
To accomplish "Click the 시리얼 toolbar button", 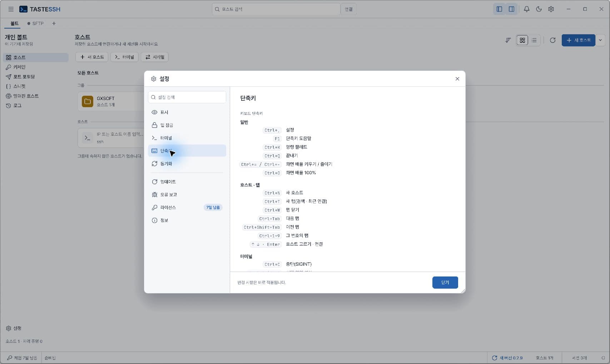I will coord(155,57).
